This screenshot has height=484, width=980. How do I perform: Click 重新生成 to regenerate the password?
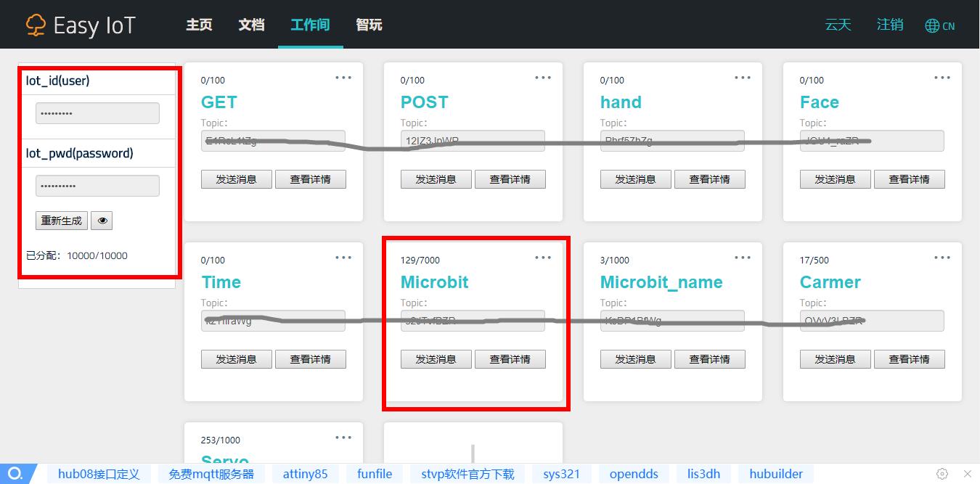coord(62,221)
